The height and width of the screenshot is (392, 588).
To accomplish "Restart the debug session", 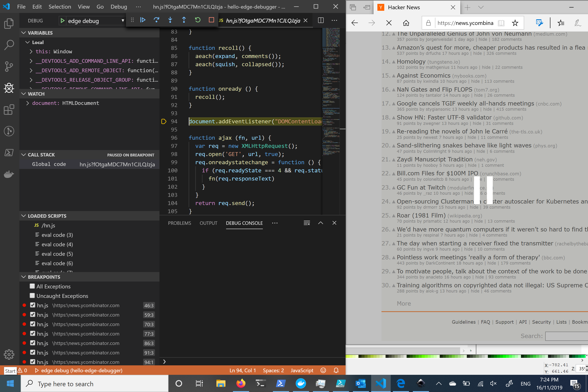I will pos(198,20).
